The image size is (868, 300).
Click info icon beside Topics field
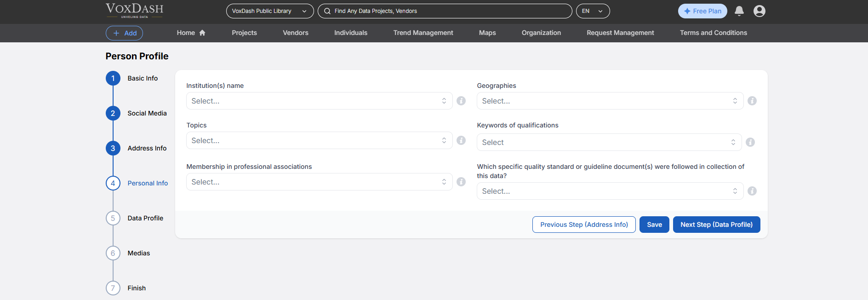click(x=461, y=140)
